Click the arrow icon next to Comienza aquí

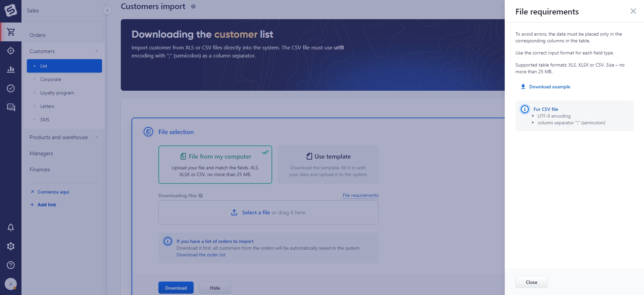pyautogui.click(x=32, y=192)
